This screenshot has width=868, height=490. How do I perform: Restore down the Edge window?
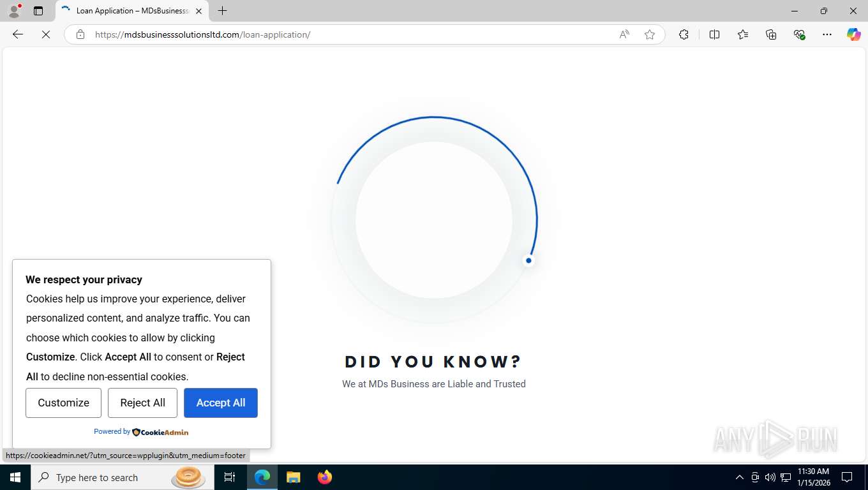click(824, 11)
